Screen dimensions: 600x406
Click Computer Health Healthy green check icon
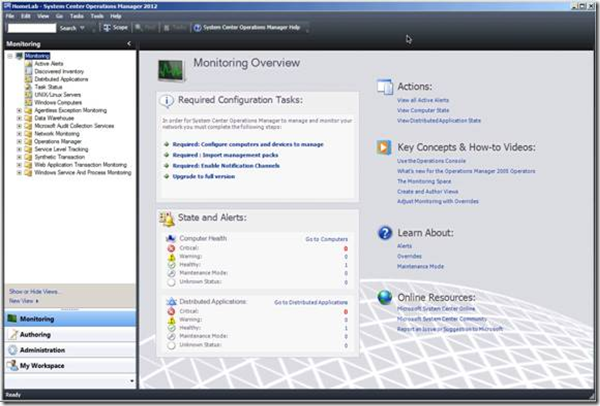coord(171,265)
